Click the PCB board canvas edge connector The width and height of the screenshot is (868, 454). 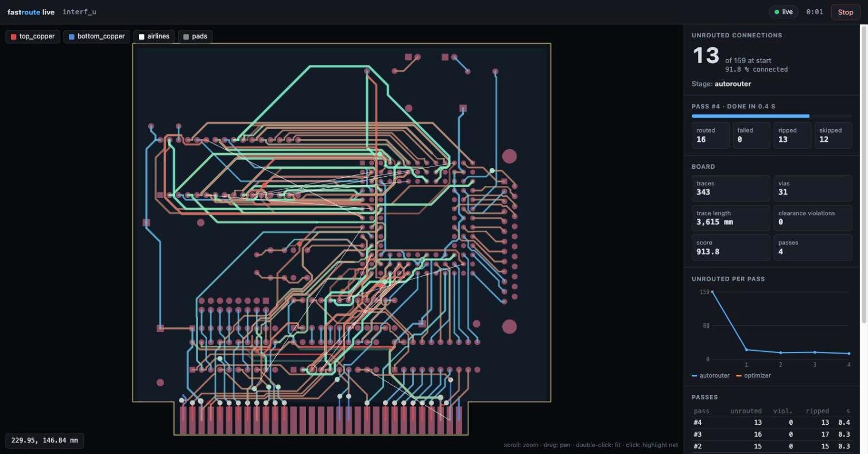pyautogui.click(x=321, y=420)
